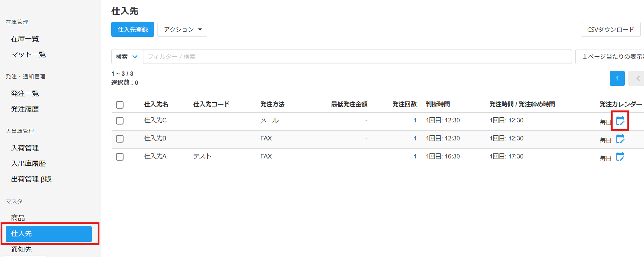Click the 仕入先コード column header
The height and width of the screenshot is (257, 644).
point(211,104)
